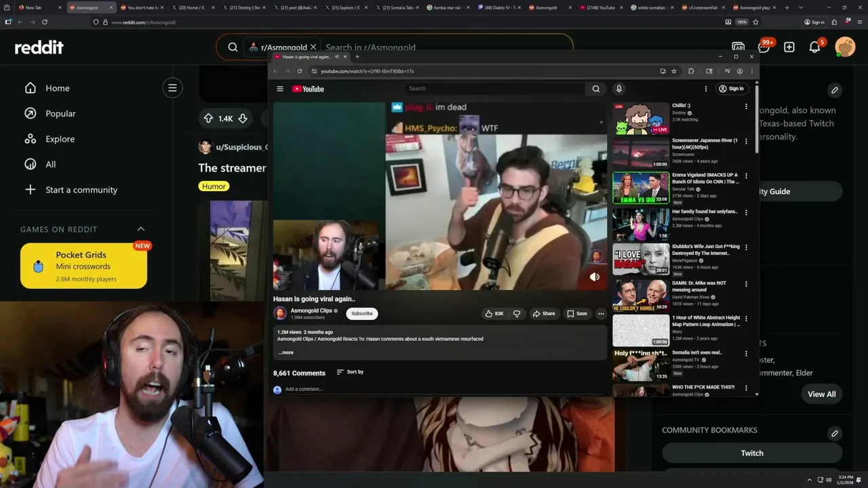This screenshot has height=488, width=868.
Task: Click the YouTube logo
Action: click(308, 89)
